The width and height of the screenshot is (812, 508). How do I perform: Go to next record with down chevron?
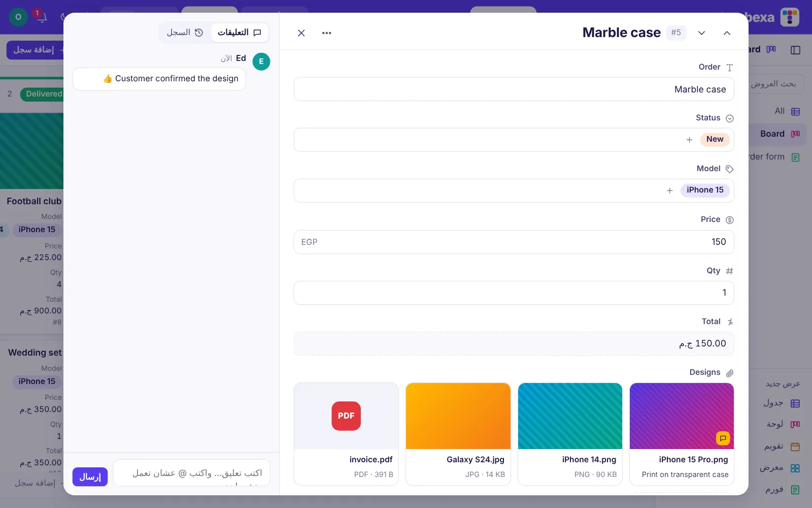pyautogui.click(x=701, y=33)
